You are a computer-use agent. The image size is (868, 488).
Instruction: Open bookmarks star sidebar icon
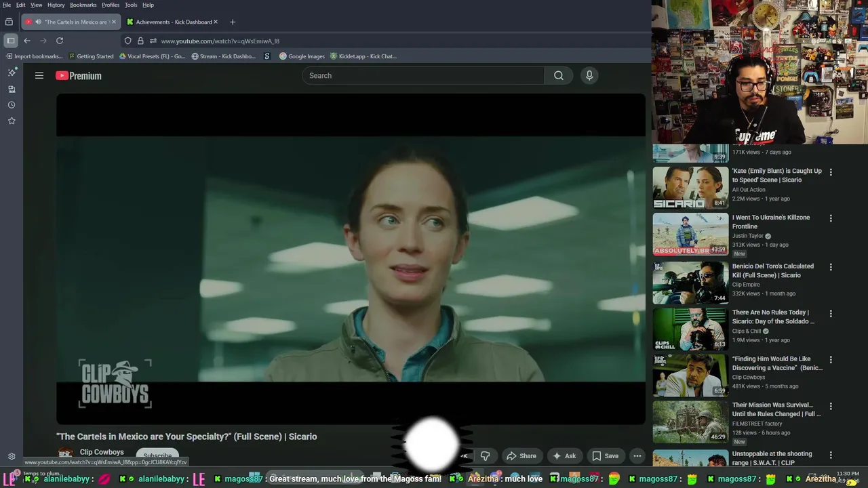(12, 121)
